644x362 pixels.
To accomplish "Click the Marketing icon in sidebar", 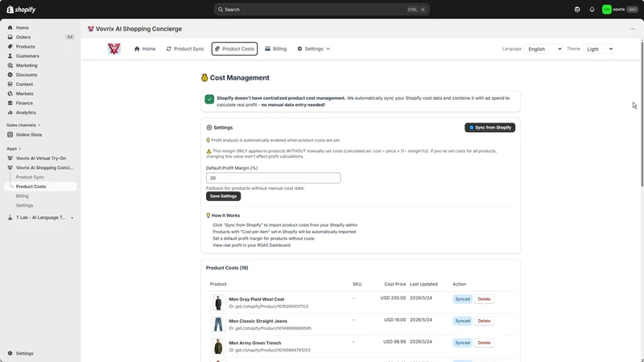I will [10, 65].
